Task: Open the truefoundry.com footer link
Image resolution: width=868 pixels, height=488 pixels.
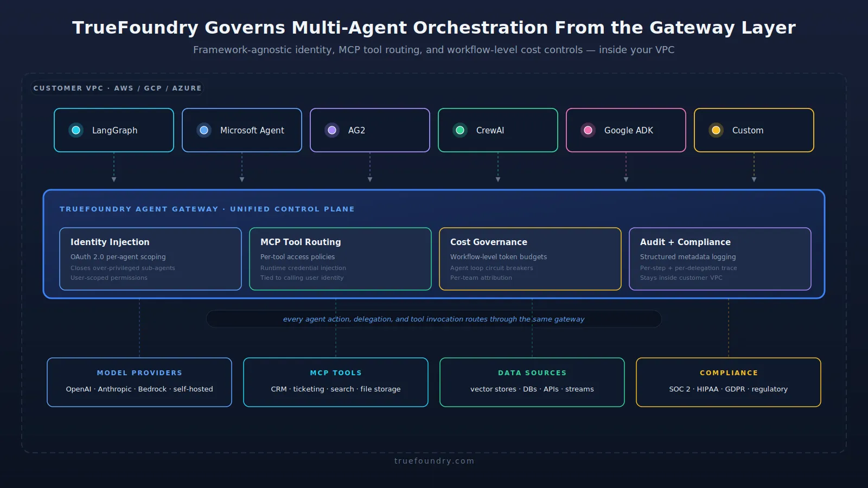Action: [x=434, y=461]
